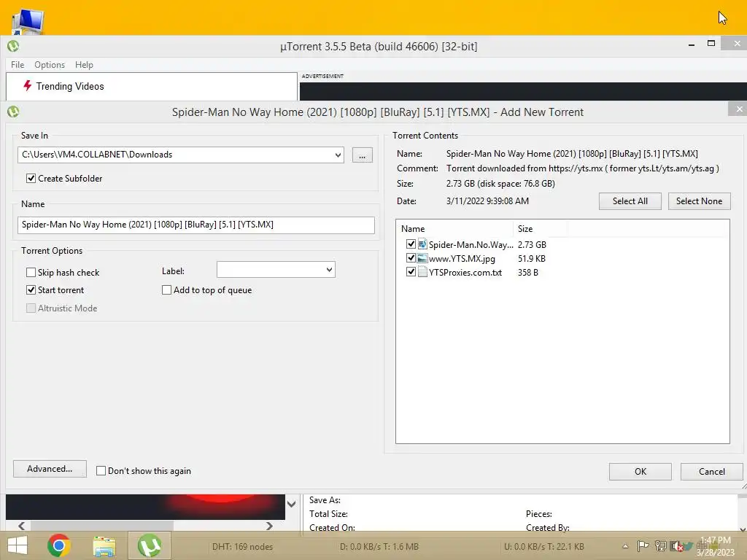The height and width of the screenshot is (560, 747).
Task: Click the Trending Videos lightning bolt icon
Action: pyautogui.click(x=28, y=86)
